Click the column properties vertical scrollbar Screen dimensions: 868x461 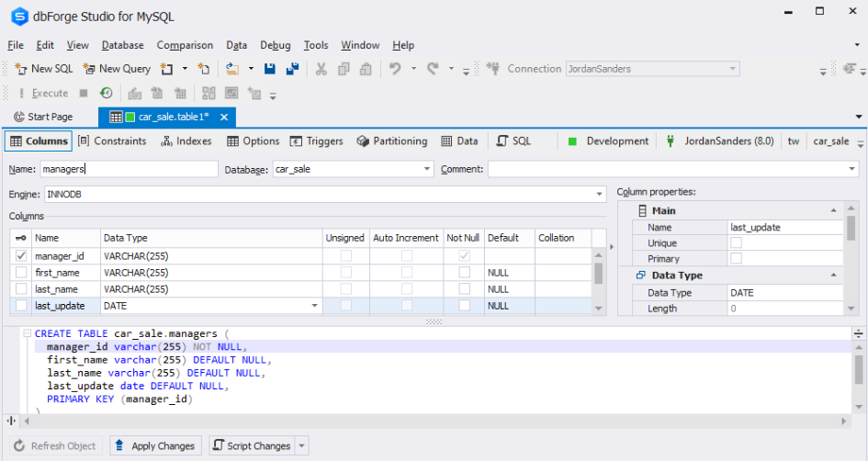pyautogui.click(x=851, y=258)
